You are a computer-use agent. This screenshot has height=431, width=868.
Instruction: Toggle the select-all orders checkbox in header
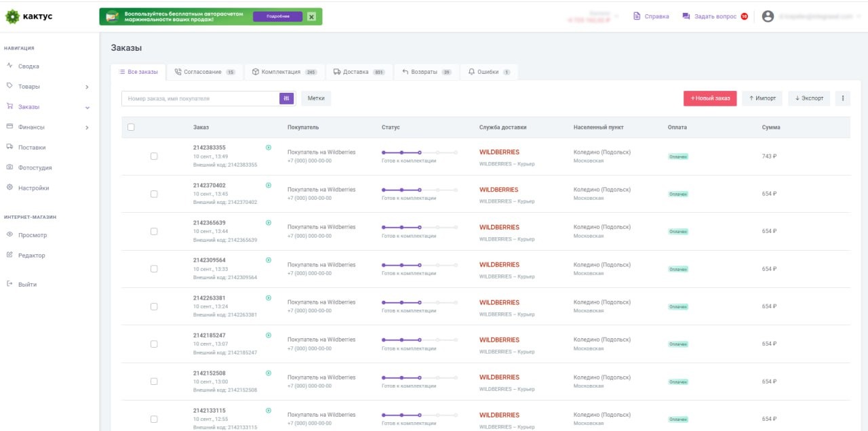pyautogui.click(x=131, y=127)
